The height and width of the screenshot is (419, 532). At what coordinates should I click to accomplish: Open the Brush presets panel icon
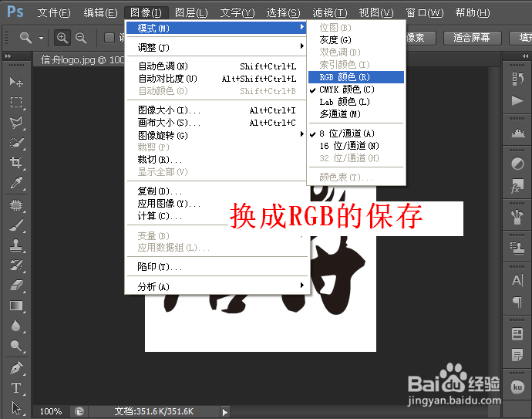(517, 218)
